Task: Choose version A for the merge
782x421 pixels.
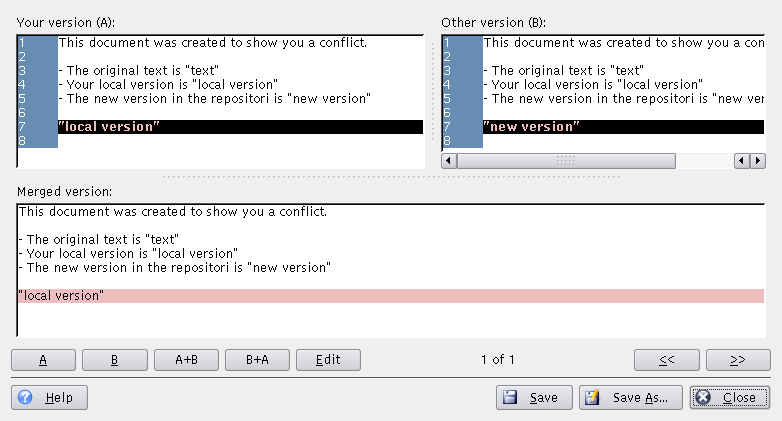Action: click(x=43, y=360)
